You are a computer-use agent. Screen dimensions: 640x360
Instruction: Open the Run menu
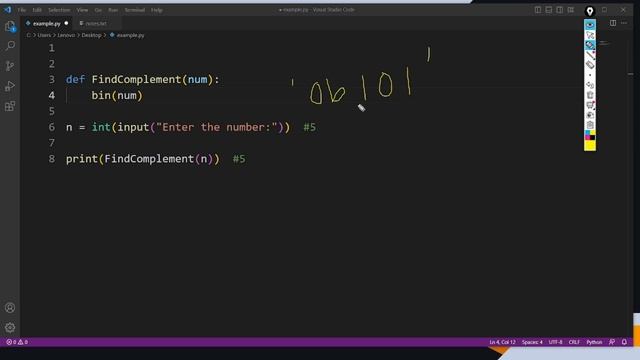113,10
